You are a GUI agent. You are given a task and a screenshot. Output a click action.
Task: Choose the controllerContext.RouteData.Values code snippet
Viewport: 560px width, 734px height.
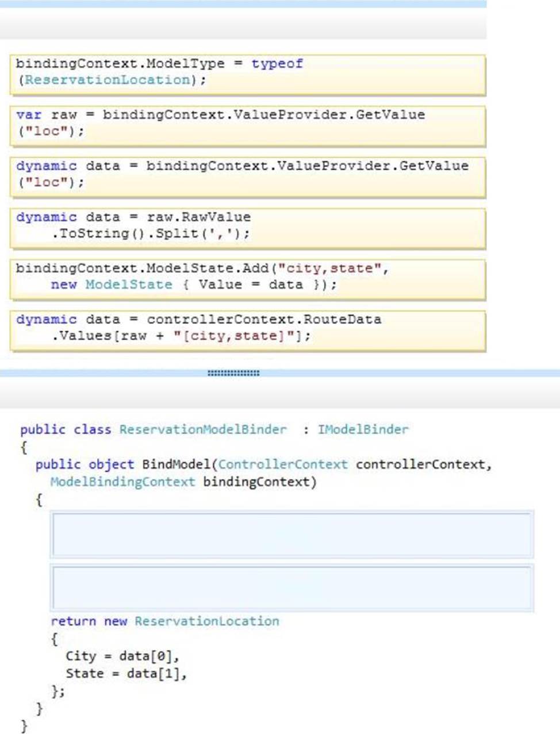tap(247, 329)
